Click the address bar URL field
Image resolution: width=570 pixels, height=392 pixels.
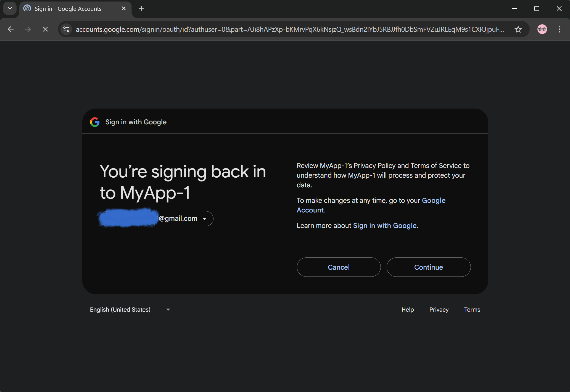click(x=290, y=29)
